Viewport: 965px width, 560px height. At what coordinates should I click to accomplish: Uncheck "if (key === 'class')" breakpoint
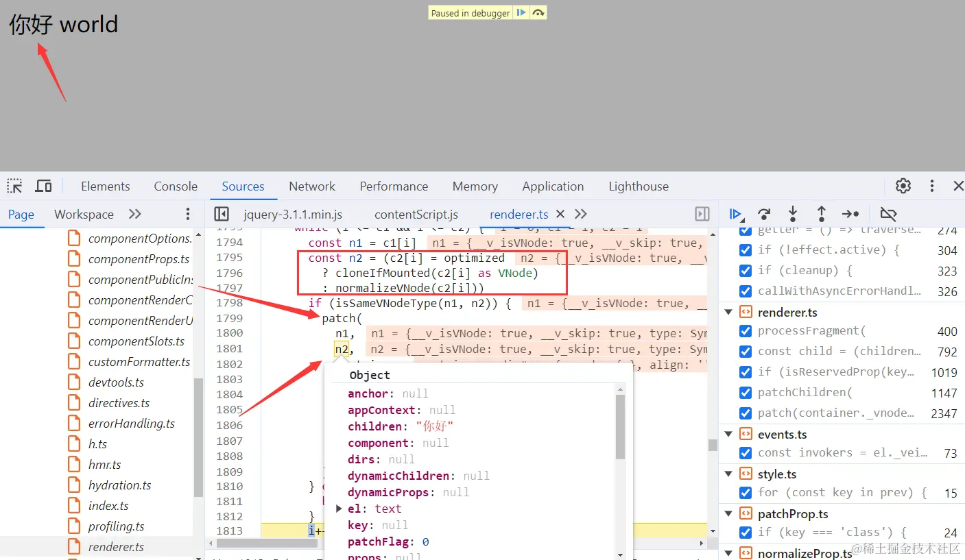coord(746,533)
